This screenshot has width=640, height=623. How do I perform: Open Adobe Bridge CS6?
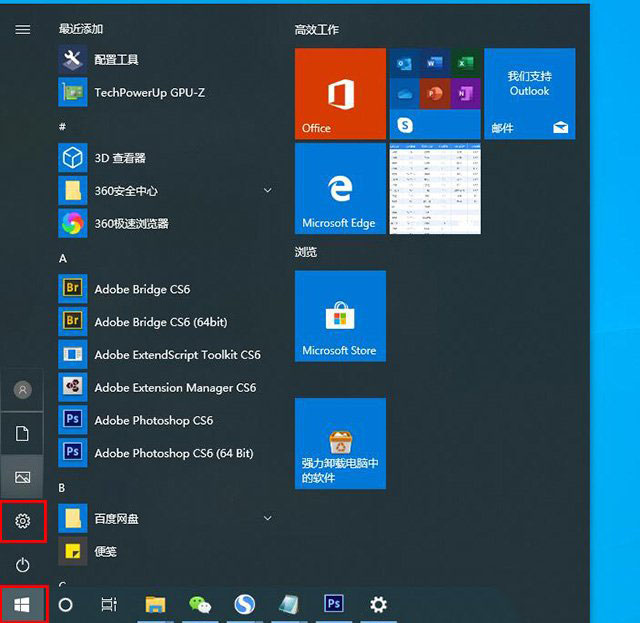[163, 289]
